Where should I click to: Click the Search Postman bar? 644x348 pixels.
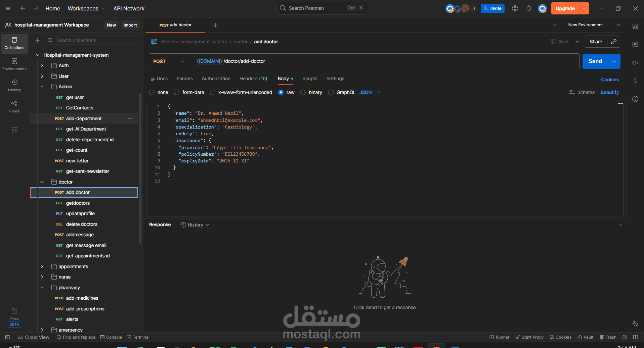coord(321,8)
